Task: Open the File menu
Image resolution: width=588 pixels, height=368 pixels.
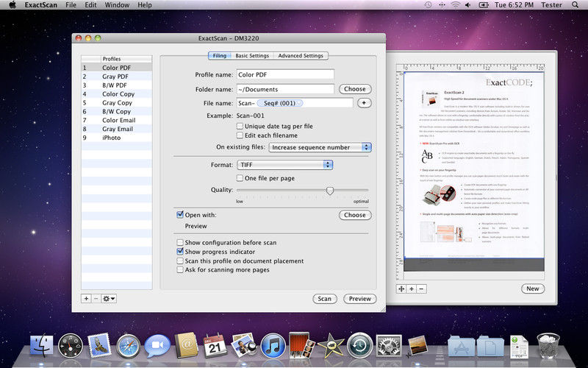Action: point(71,5)
